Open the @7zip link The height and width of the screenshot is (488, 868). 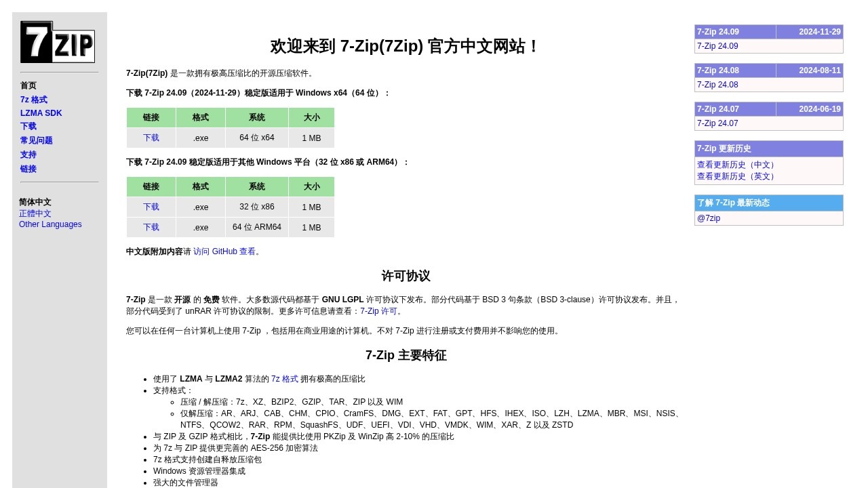(709, 218)
